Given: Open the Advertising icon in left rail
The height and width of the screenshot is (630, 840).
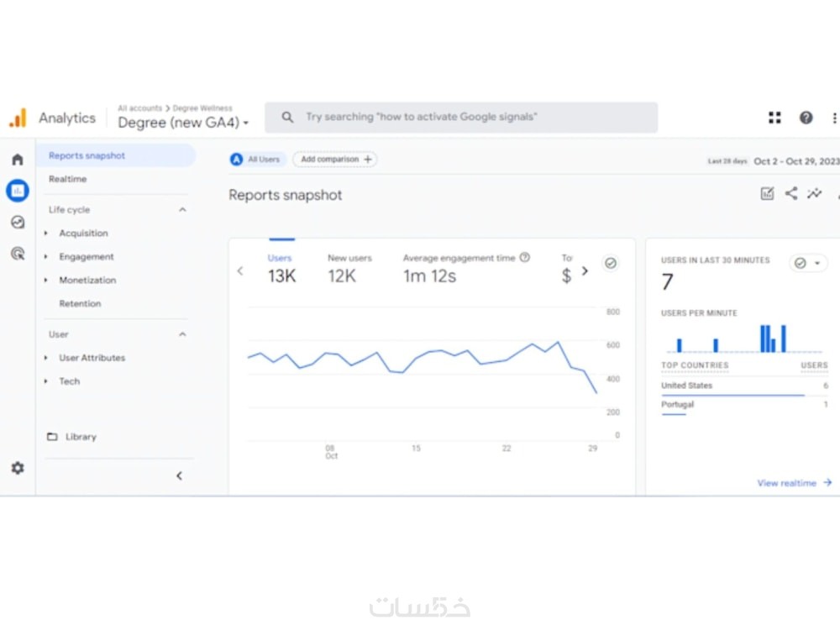Looking at the screenshot, I should click(x=18, y=254).
